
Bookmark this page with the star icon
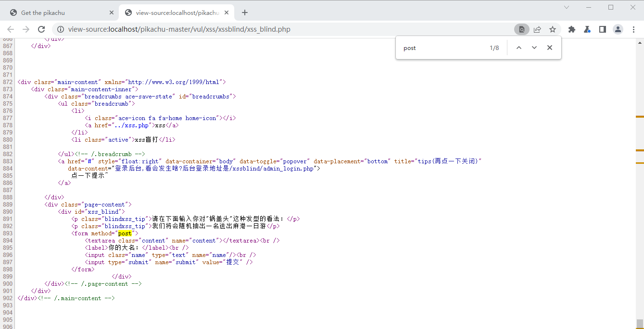click(553, 29)
